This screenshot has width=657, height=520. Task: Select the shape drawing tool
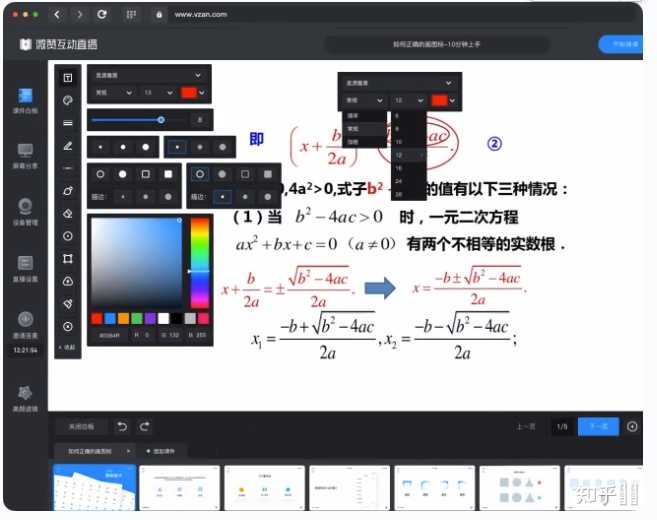[67, 191]
